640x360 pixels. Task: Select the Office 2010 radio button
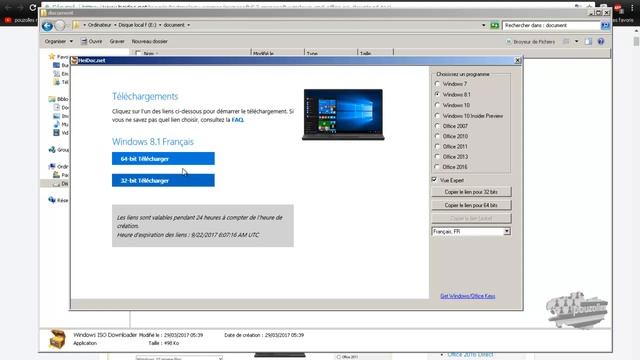click(437, 136)
